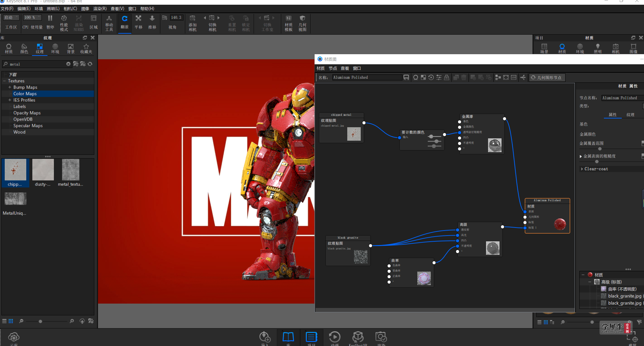Switch to the 环境 tab in library panel

[55, 49]
